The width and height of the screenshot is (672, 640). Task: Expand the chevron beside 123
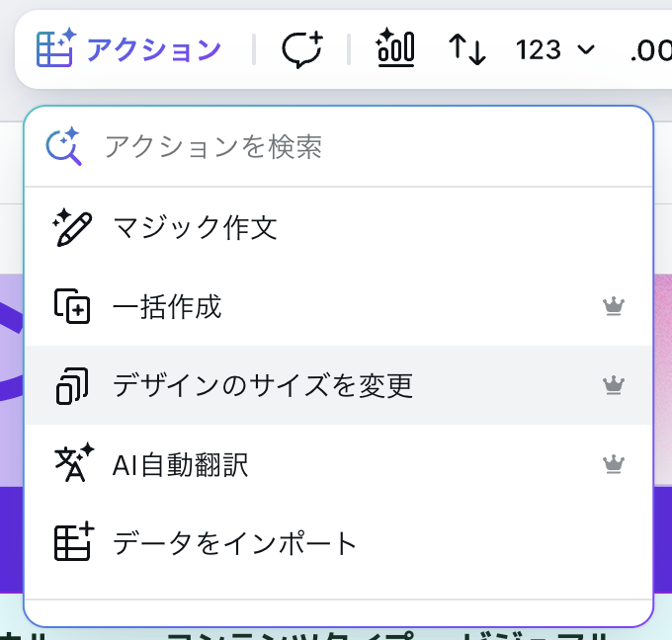(586, 49)
